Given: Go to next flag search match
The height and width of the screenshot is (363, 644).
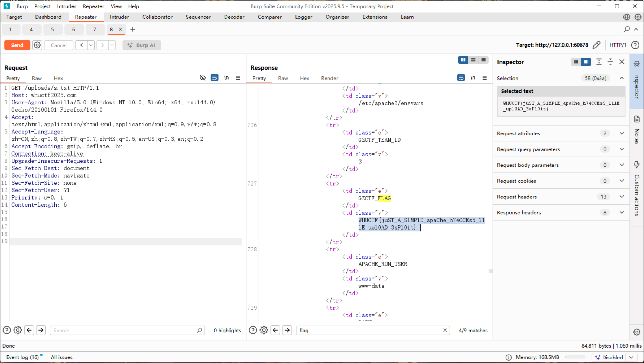Looking at the screenshot, I should pos(287,330).
